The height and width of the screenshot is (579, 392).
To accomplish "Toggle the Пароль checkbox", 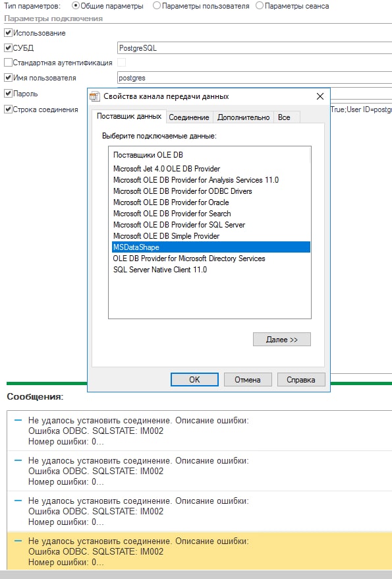I will click(8, 94).
